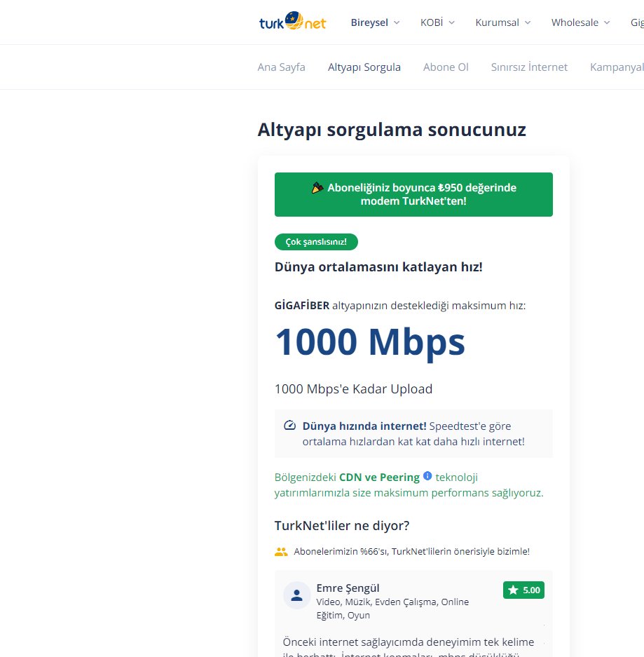Expand the Bireysel dropdown menu

tap(375, 22)
